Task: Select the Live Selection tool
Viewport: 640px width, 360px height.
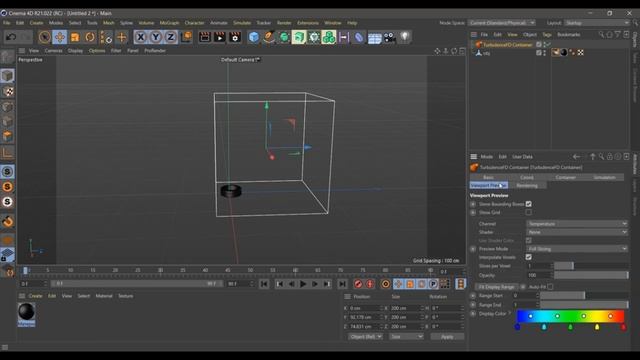Action: tap(44, 37)
